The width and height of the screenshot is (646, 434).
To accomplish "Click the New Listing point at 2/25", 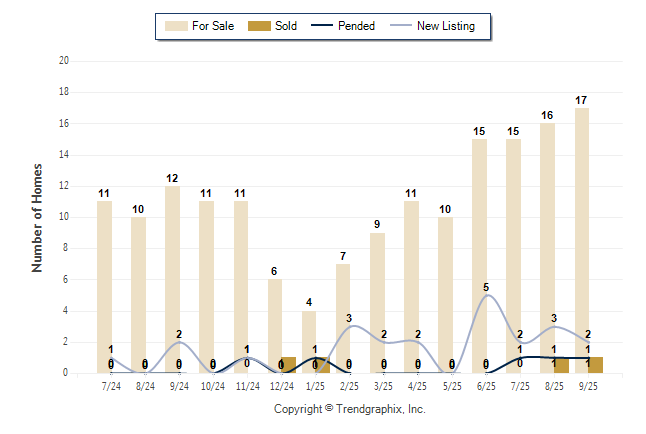I will (x=350, y=326).
